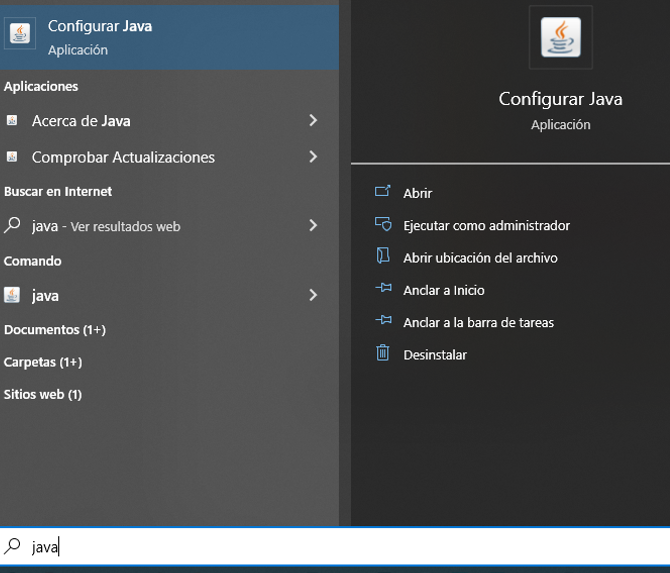Click into the search field containing java
Screen dimensions: 670x573
tap(335, 546)
